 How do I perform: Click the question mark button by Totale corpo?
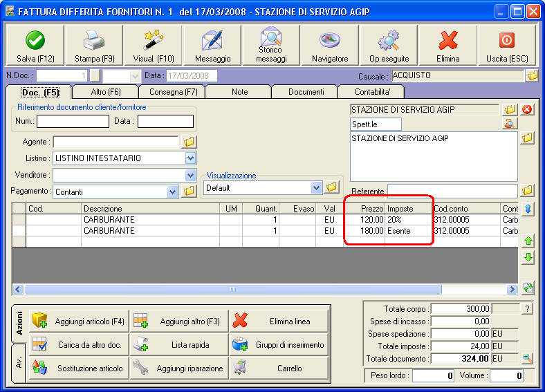tap(527, 308)
